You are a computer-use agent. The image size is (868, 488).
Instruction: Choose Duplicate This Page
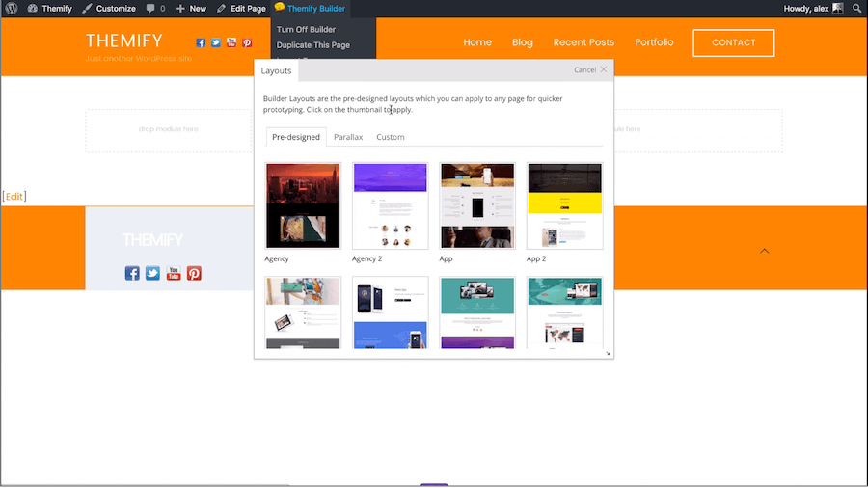[x=313, y=44]
